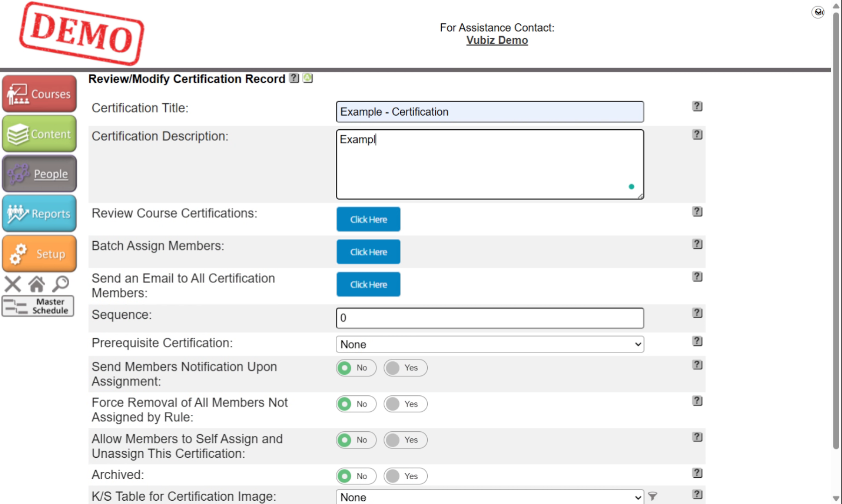
Task: Select No for Force Removal of Members
Action: (356, 404)
